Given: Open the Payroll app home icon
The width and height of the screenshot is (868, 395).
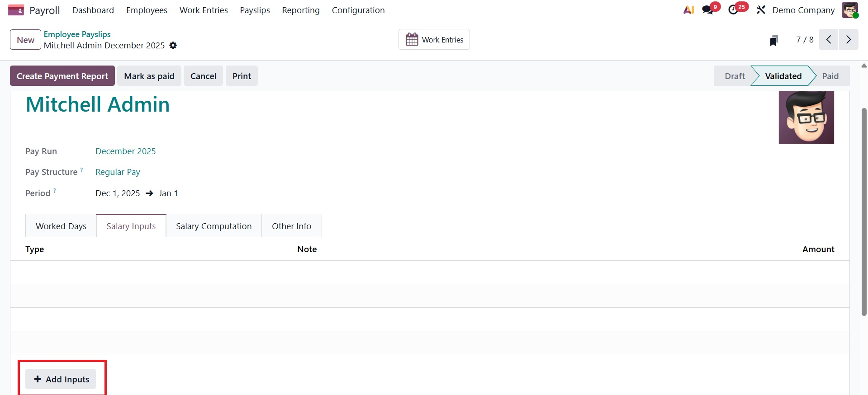Looking at the screenshot, I should pyautogui.click(x=16, y=10).
